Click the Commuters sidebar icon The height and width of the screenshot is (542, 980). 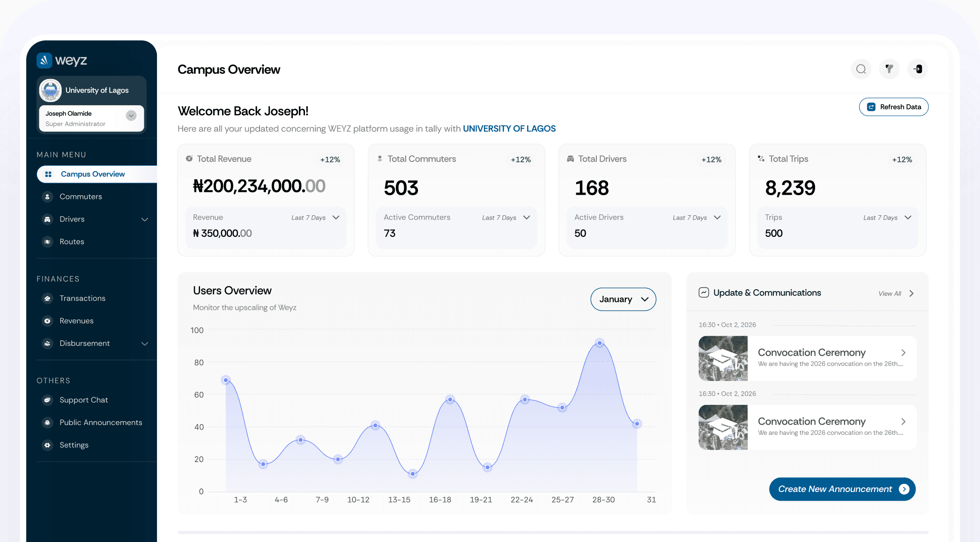[x=47, y=197]
